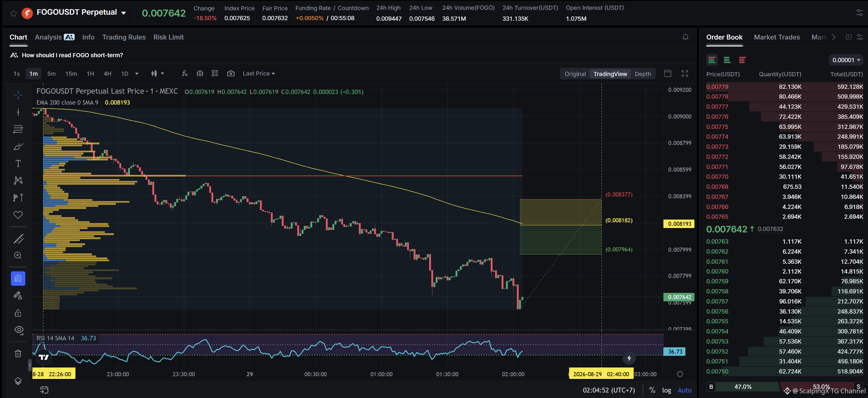
Task: Add FOGOUSDT to favorites with star icon
Action: [13, 13]
